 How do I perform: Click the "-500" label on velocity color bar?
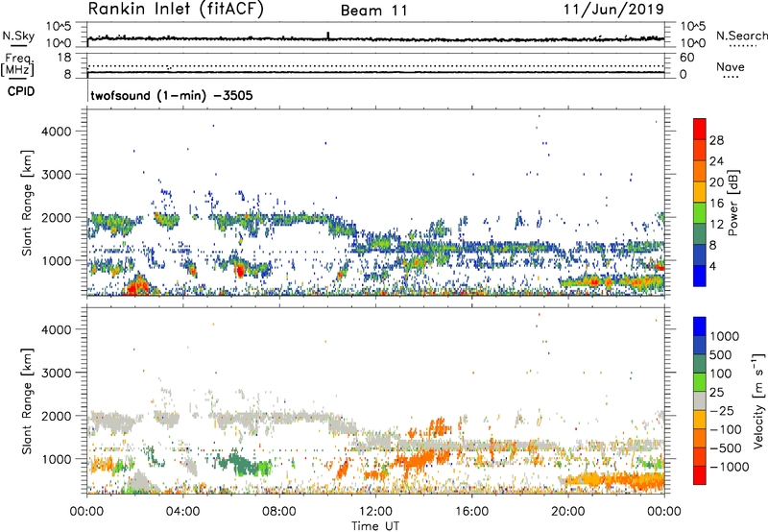725,448
